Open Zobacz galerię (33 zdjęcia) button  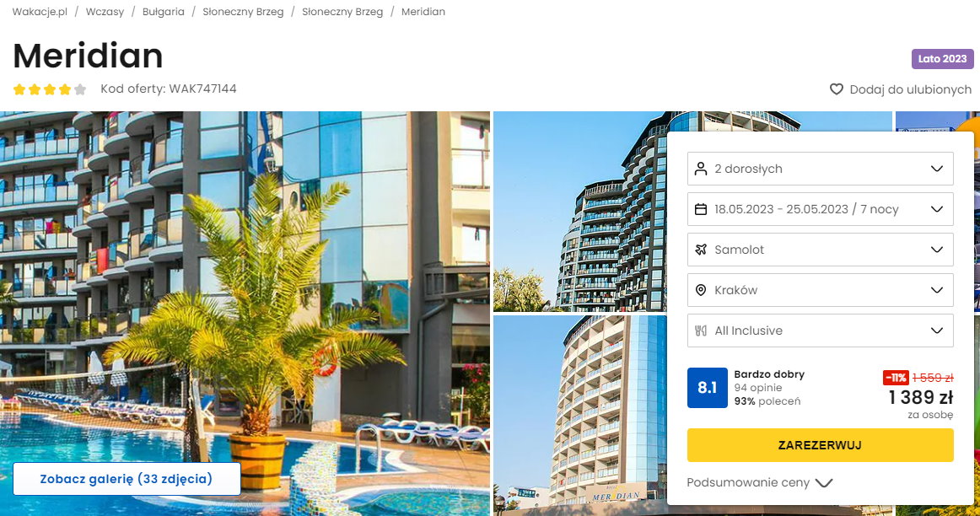pyautogui.click(x=127, y=479)
